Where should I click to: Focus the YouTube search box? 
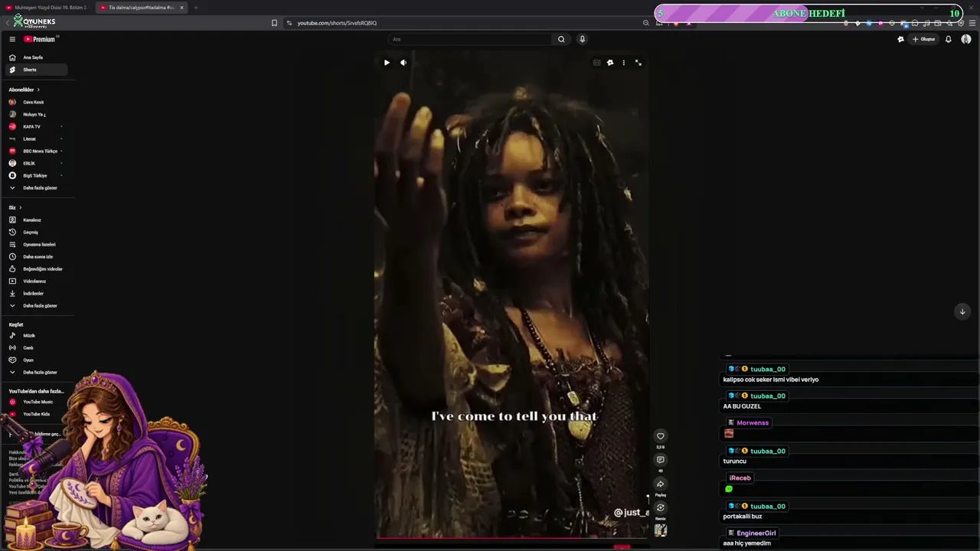(470, 39)
